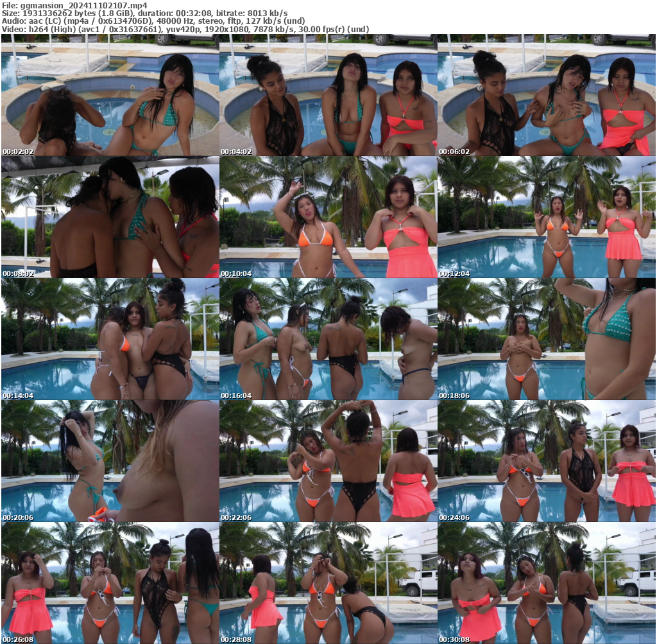Image resolution: width=657 pixels, height=644 pixels.
Task: Click the Size and duration info line
Action: tap(144, 13)
